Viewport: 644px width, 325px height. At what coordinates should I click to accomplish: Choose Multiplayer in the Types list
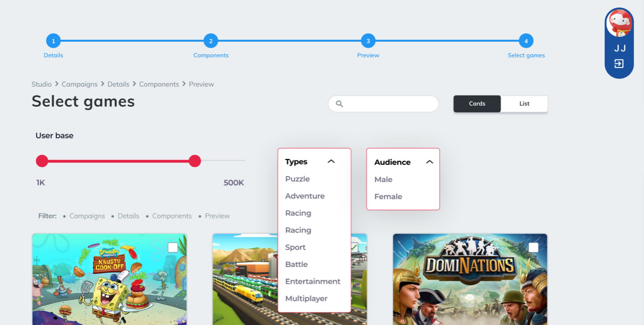[x=306, y=299]
